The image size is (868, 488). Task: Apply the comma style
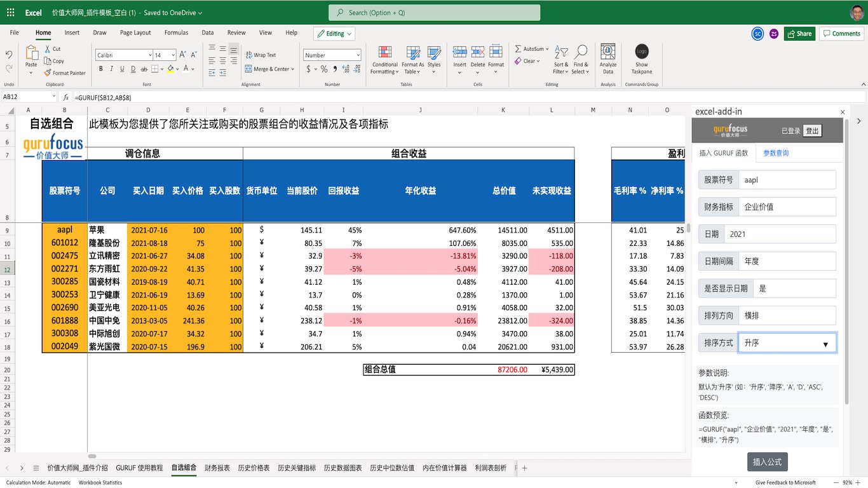(335, 69)
